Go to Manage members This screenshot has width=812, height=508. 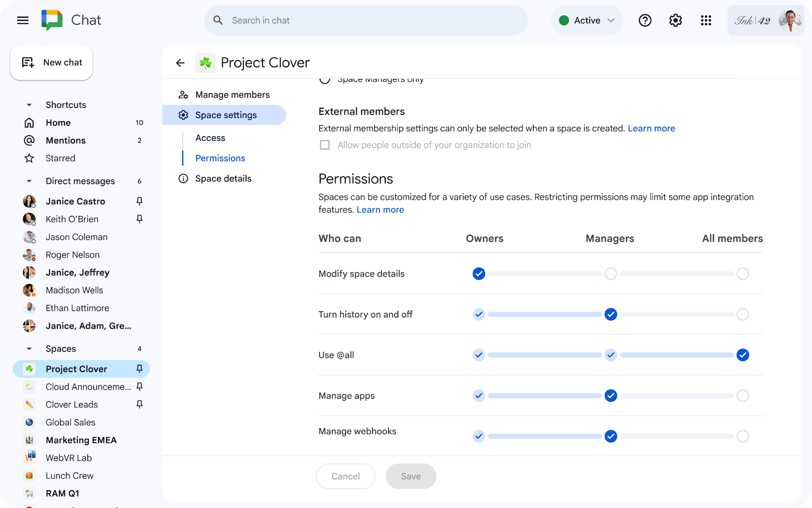click(x=232, y=95)
